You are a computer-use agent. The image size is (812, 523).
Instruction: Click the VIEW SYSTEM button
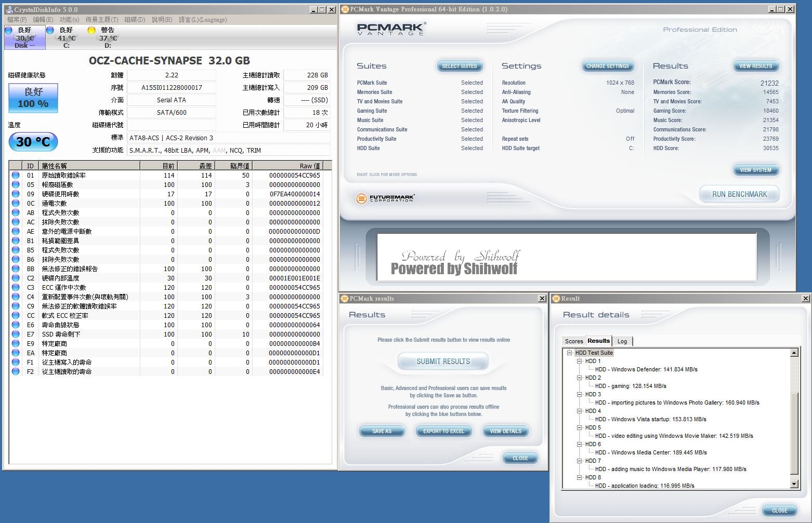[756, 170]
